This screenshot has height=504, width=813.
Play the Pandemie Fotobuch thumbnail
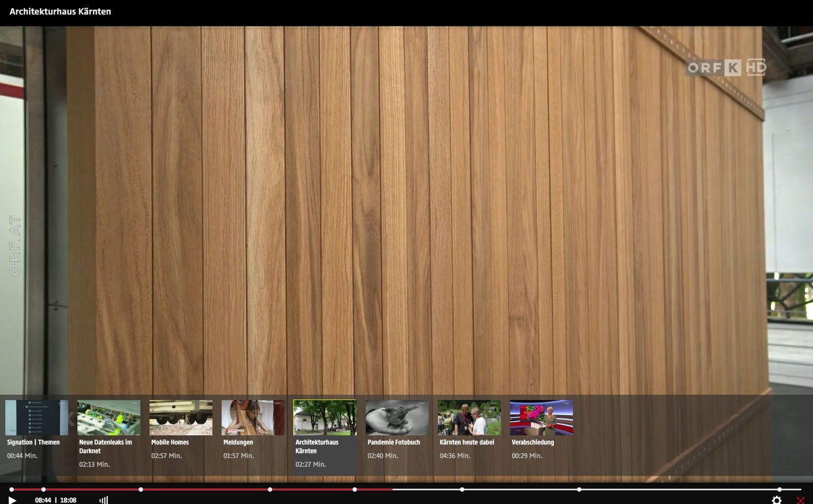(397, 418)
